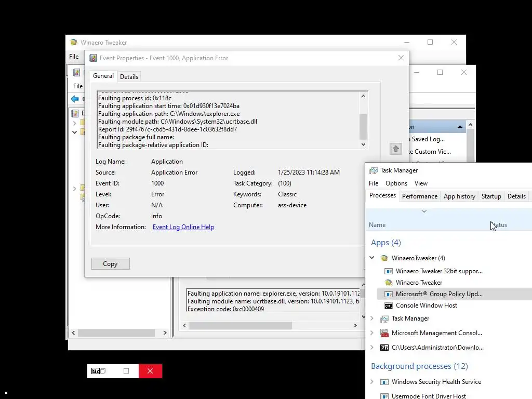
Task: Click the Logged date value 1/25/2023 11:14:28 AM
Action: 309,172
